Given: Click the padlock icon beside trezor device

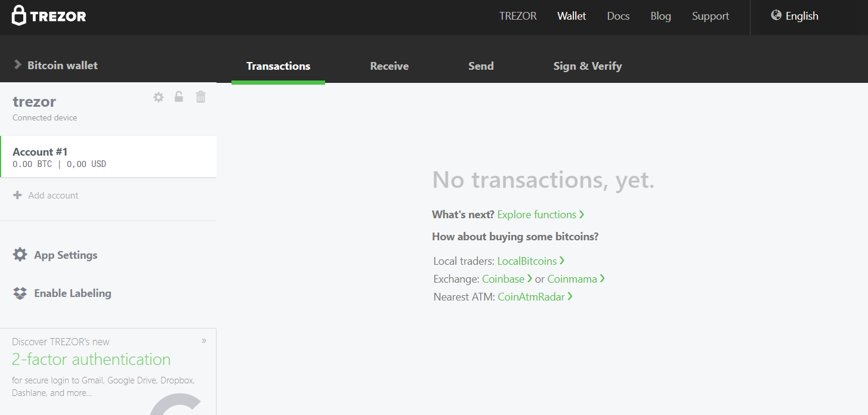Looking at the screenshot, I should pyautogui.click(x=179, y=97).
